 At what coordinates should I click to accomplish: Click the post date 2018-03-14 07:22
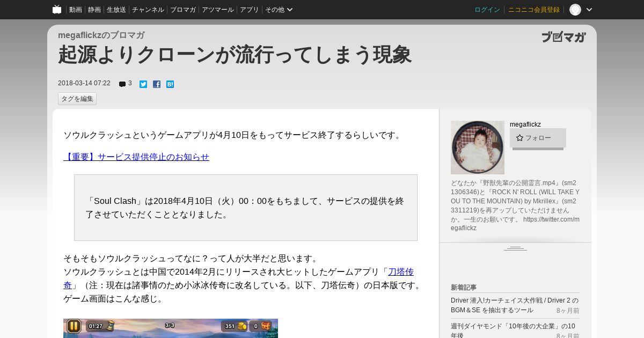84,83
